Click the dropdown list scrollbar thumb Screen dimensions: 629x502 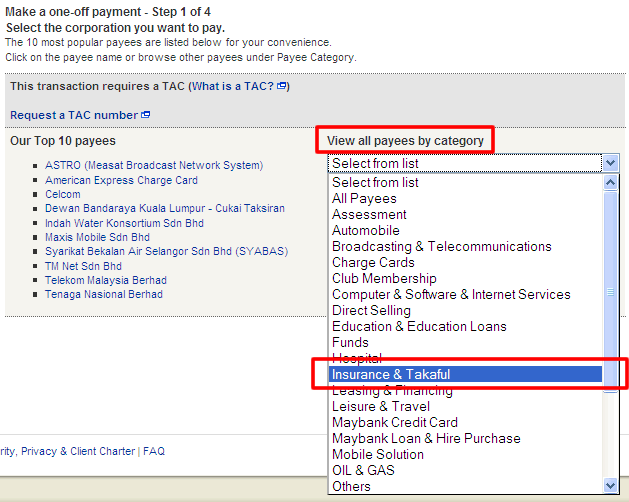click(x=611, y=292)
